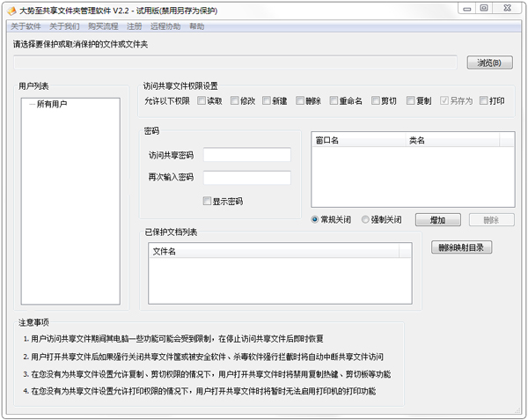Enable the 重命名 permission checkbox
The height and width of the screenshot is (420, 528).
(334, 100)
